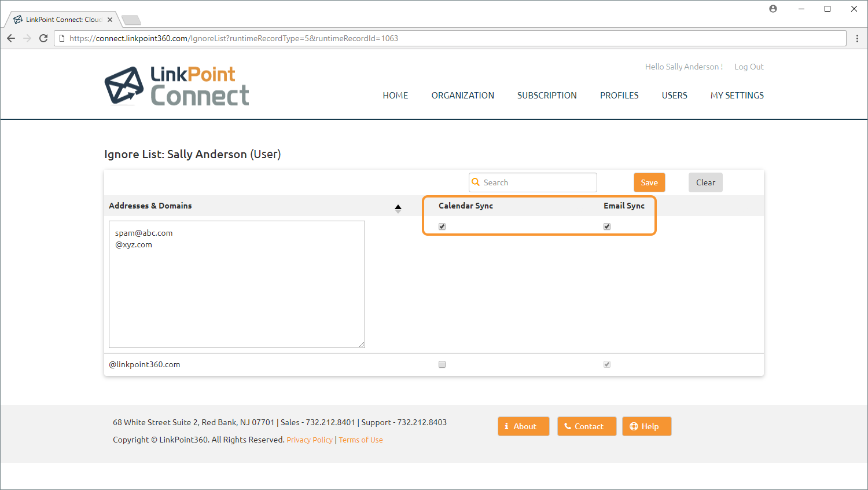The width and height of the screenshot is (868, 490).
Task: Click the page info icon in address bar
Action: [x=62, y=38]
